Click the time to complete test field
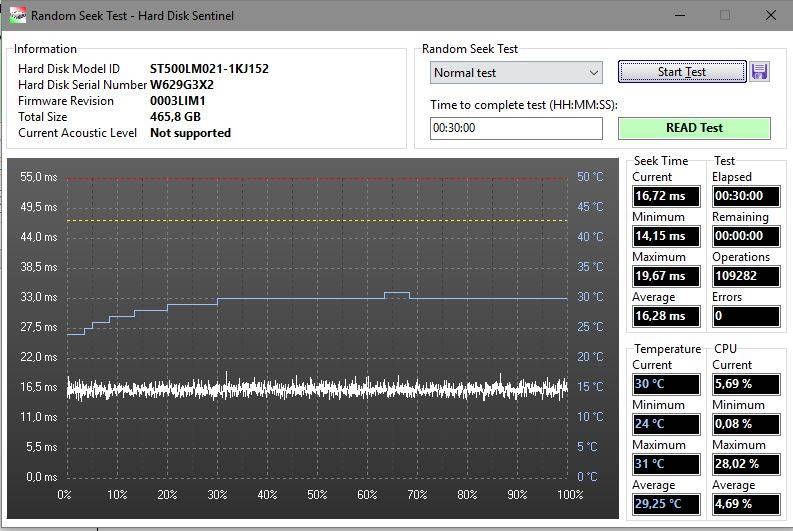 (x=516, y=128)
